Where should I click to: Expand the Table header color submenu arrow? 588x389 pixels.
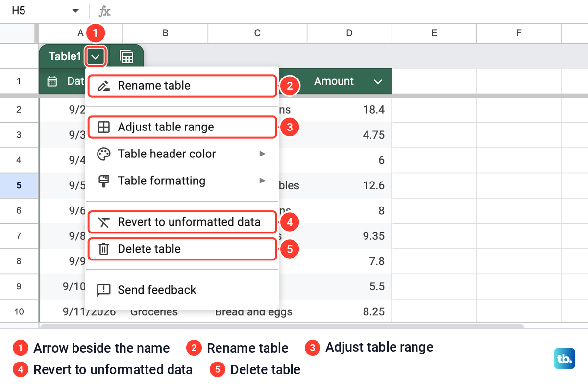tap(263, 154)
